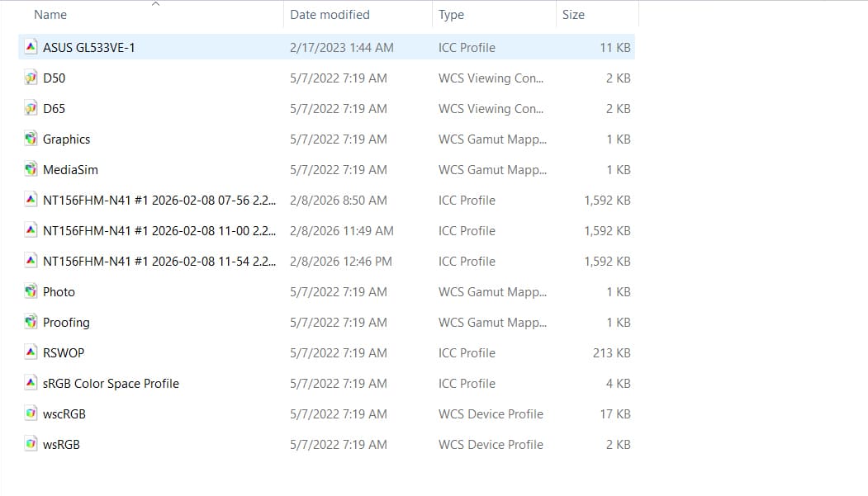868x496 pixels.
Task: Sort by the Date modified column header
Action: click(x=330, y=15)
